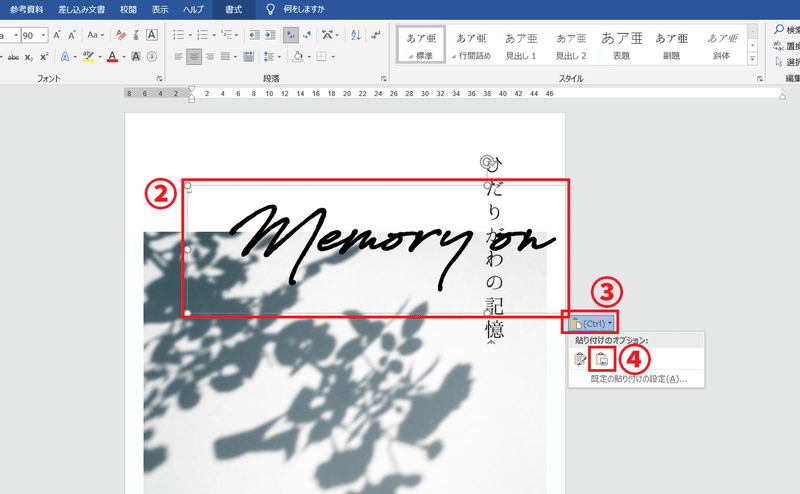
Task: Open the 校閲 ribbon tab
Action: (129, 9)
